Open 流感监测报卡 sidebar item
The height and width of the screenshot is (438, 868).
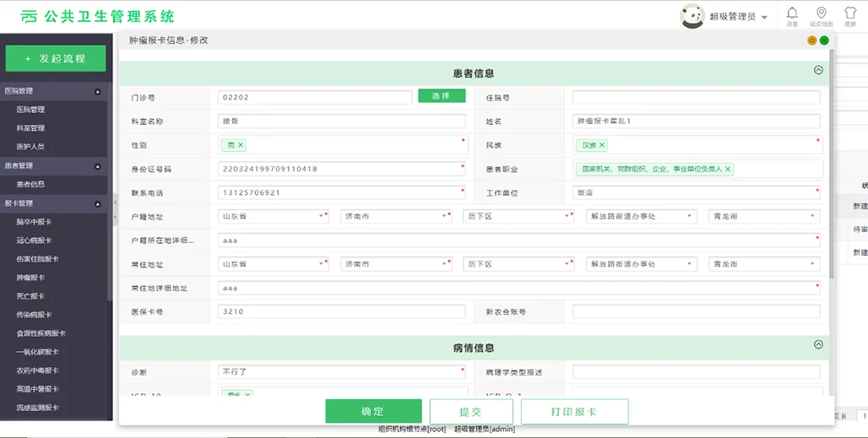tap(37, 408)
